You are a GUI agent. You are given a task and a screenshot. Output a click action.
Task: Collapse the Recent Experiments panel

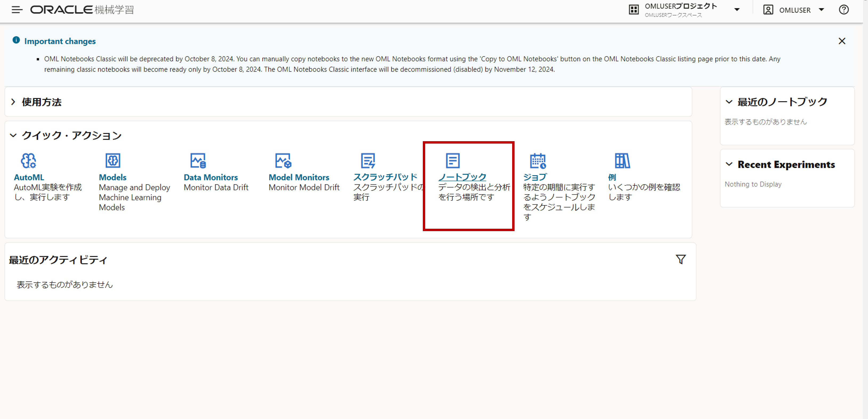729,164
